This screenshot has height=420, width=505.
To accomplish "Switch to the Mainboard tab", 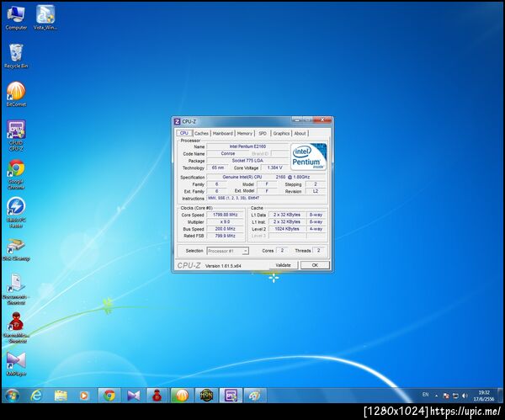I will 222,133.
